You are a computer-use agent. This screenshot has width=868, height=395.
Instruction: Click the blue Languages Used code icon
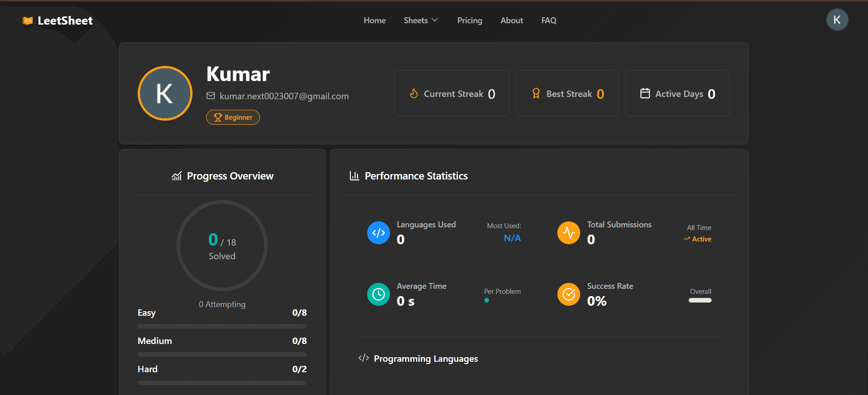[378, 233]
